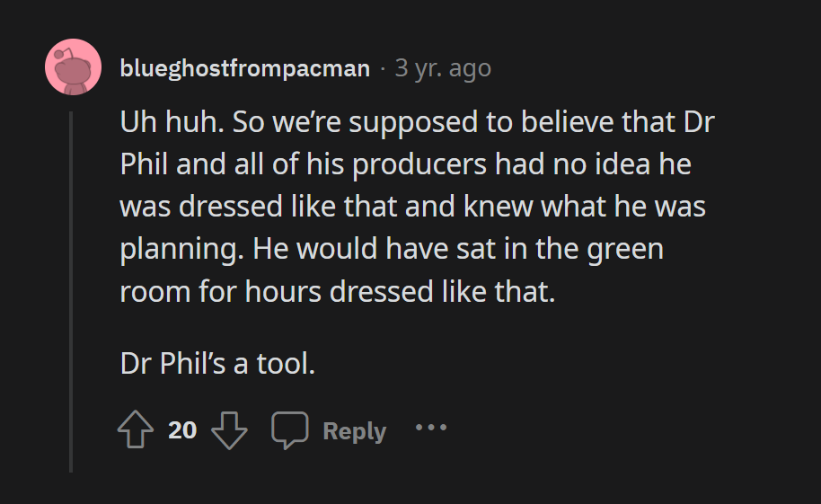821x504 pixels.
Task: Click the "3 yr. ago" timestamp
Action: (x=443, y=68)
